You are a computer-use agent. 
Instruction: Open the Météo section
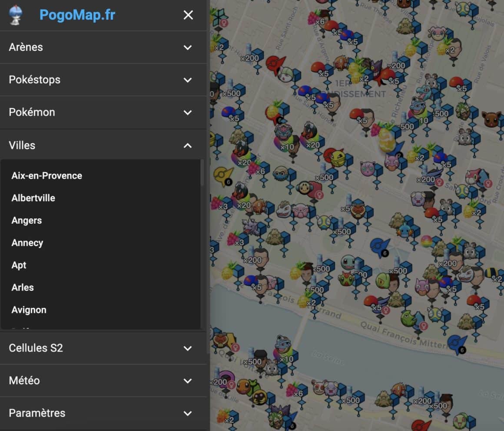pyautogui.click(x=103, y=381)
